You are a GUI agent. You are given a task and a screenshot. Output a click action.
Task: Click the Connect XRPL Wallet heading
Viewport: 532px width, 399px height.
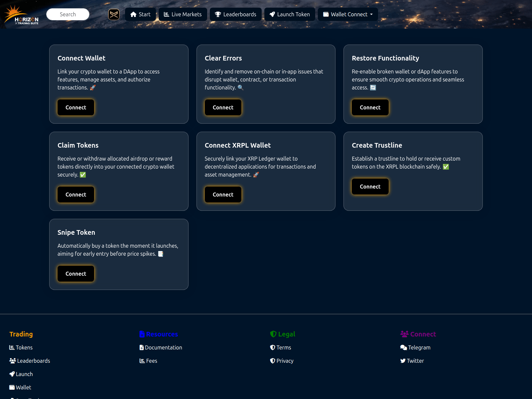[238, 145]
